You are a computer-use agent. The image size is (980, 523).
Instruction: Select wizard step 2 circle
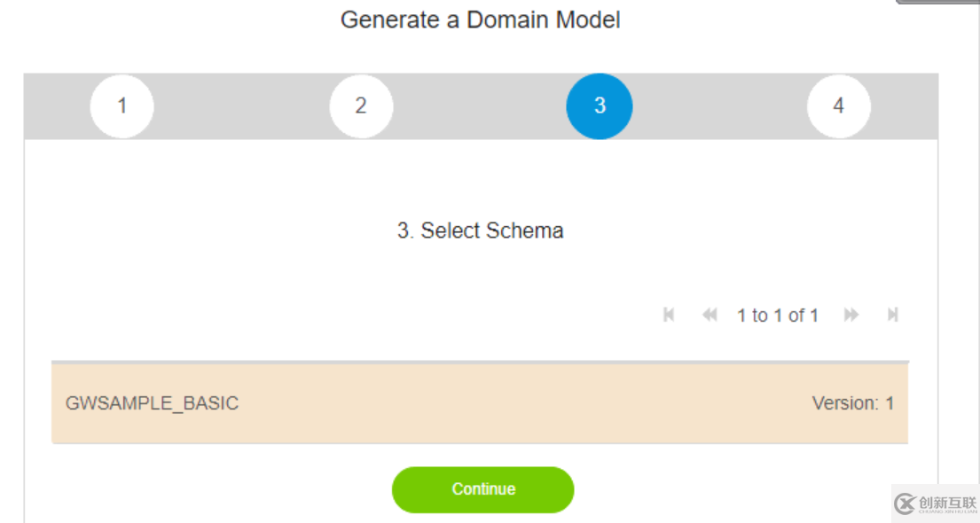pyautogui.click(x=360, y=105)
